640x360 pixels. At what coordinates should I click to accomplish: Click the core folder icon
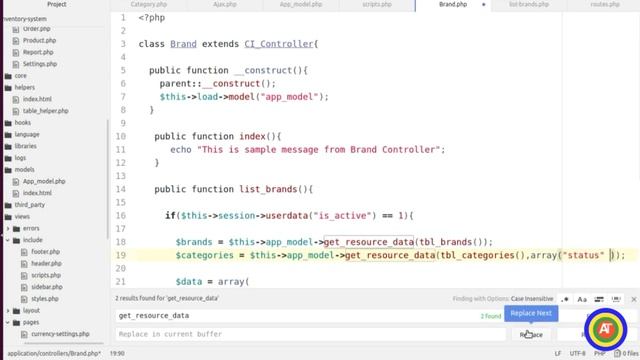(8, 76)
